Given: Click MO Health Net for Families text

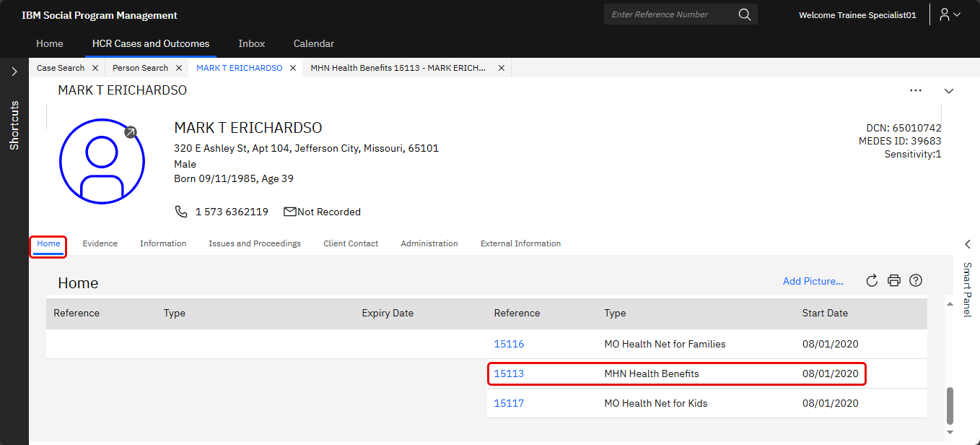Looking at the screenshot, I should (665, 344).
